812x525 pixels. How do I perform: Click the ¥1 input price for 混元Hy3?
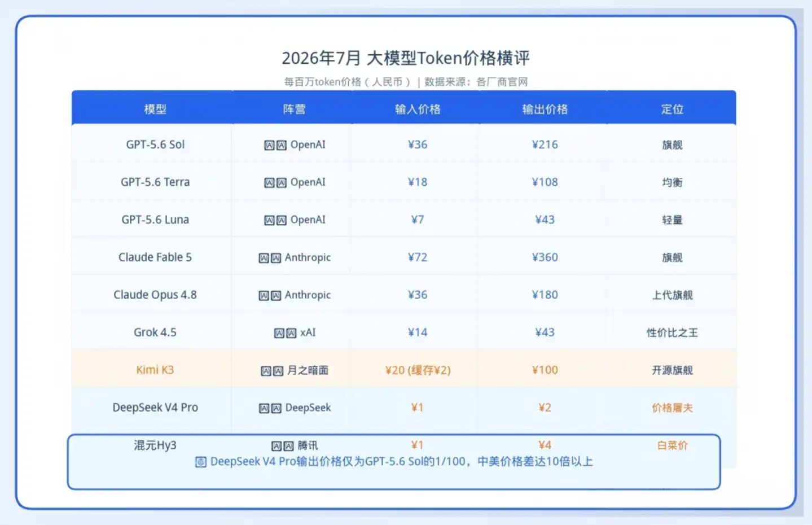click(x=418, y=445)
